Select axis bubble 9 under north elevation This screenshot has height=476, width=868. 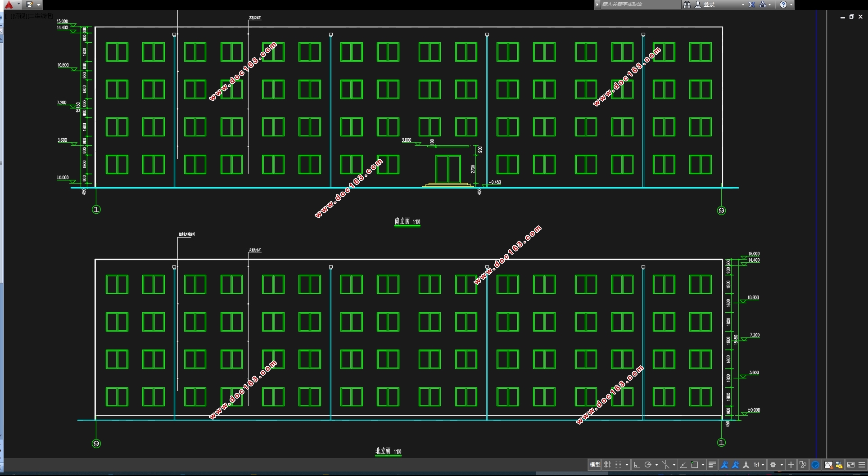click(x=96, y=444)
